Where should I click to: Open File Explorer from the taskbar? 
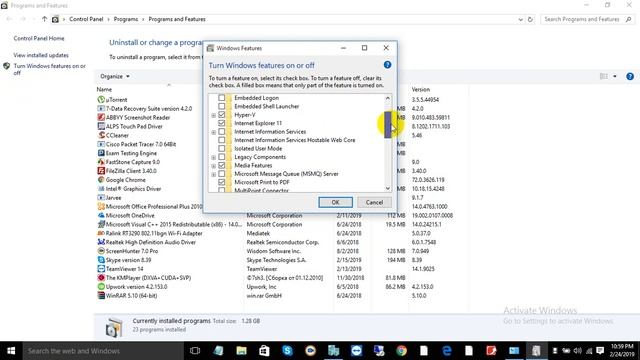tap(241, 351)
